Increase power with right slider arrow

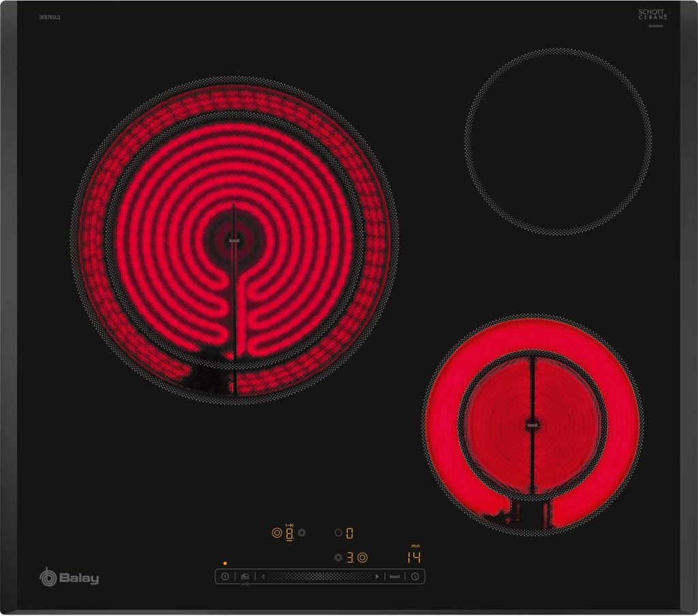[377, 576]
